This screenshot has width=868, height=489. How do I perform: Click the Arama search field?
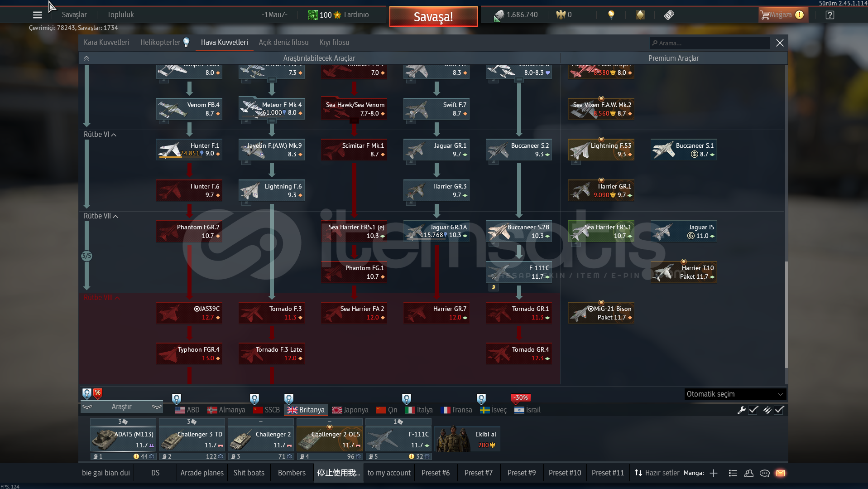tap(710, 43)
